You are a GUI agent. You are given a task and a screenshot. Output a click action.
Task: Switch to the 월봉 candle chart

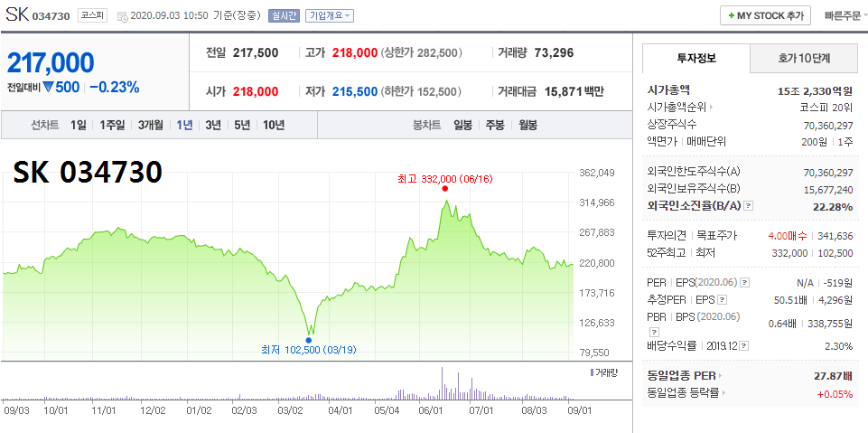(x=527, y=125)
